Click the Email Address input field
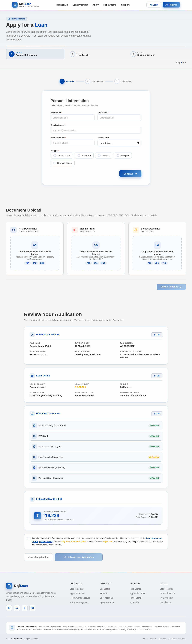The height and width of the screenshot is (644, 192). coord(96,130)
